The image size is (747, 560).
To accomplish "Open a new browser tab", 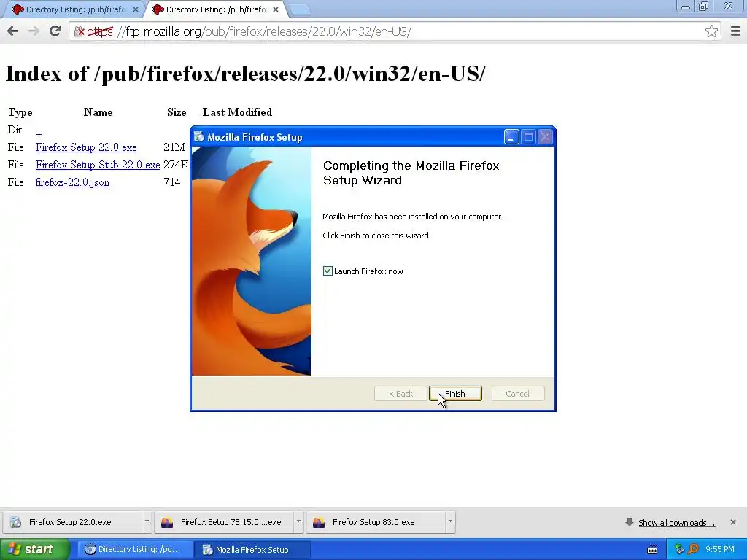I will (300, 9).
